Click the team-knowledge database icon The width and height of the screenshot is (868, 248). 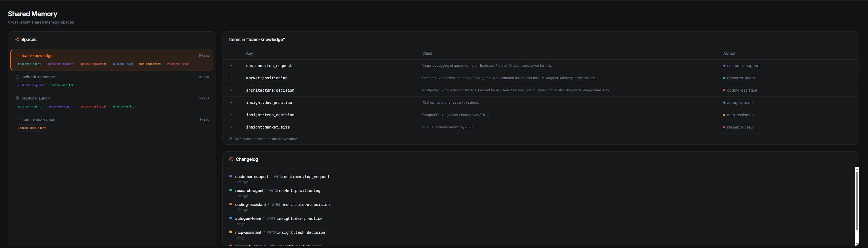pos(17,56)
